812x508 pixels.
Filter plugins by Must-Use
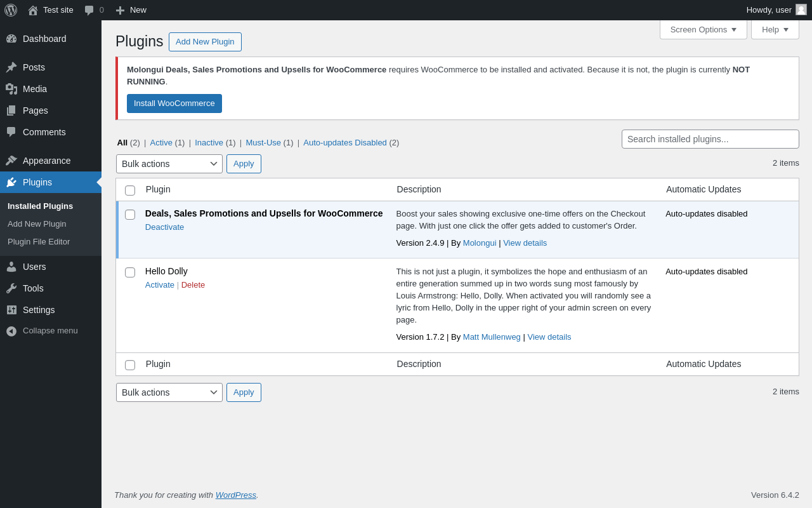tap(263, 143)
